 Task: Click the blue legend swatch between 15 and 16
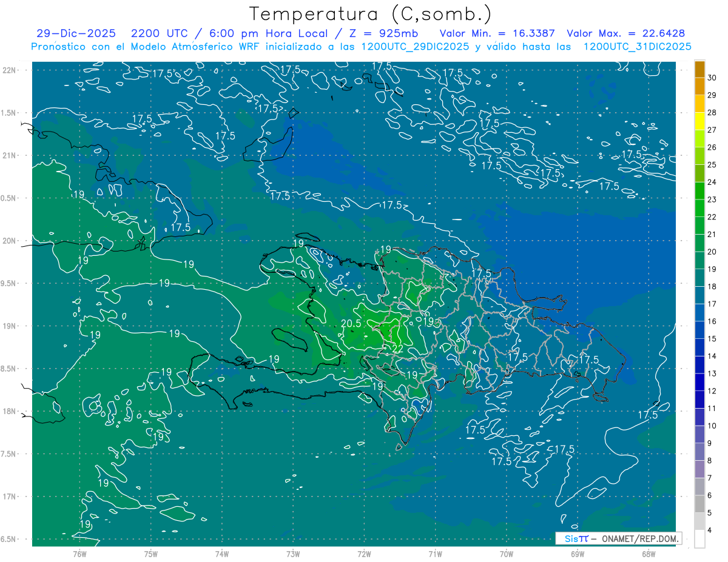pos(699,330)
